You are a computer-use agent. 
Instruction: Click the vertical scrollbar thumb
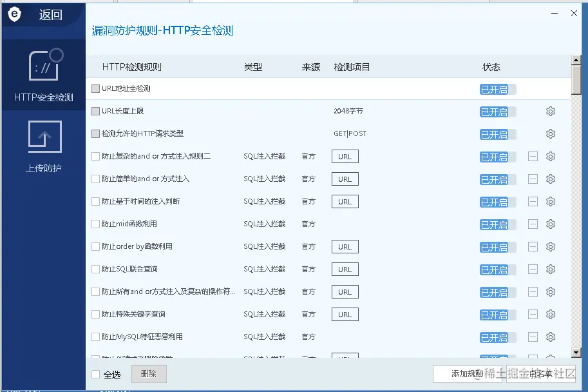(576, 79)
